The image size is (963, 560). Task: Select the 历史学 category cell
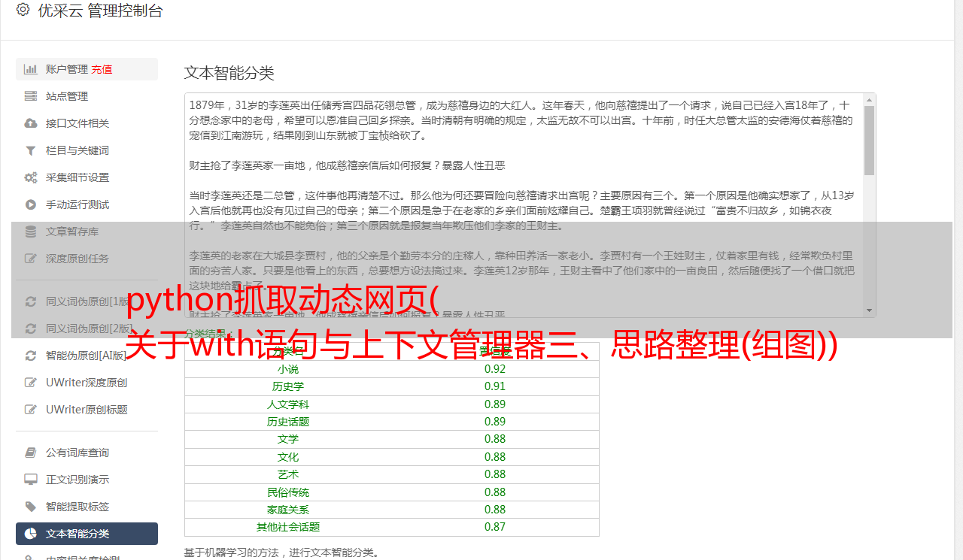tap(288, 386)
